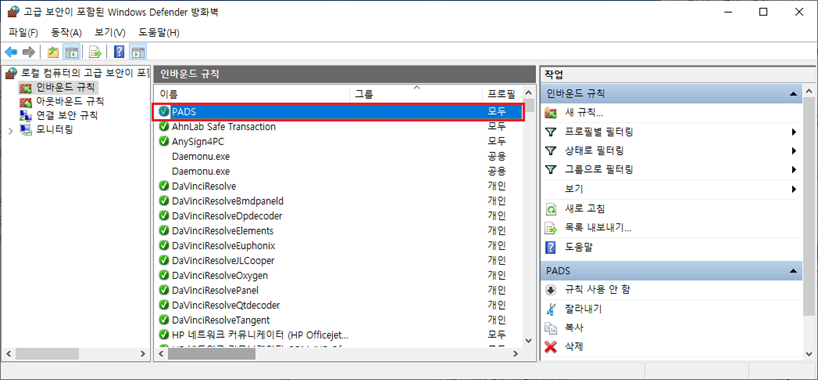Click the green check icon of DaVinciResolvePanel
Viewport: 818px width, 380px height.
pos(164,290)
